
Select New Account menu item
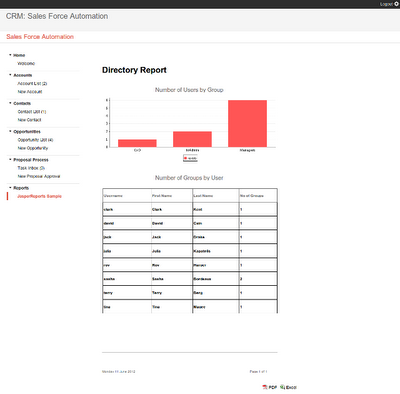[x=30, y=92]
